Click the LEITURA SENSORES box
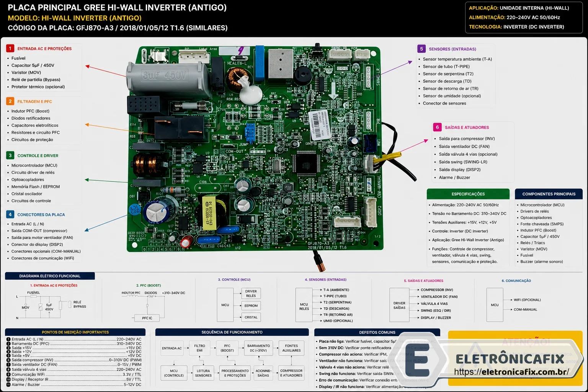 [203, 373]
